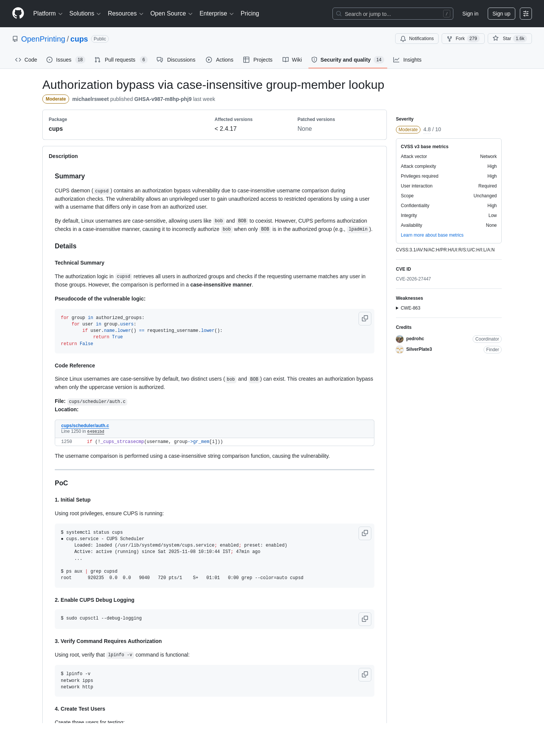Go to the Insights tab
The height and width of the screenshot is (756, 544).
pyautogui.click(x=407, y=60)
